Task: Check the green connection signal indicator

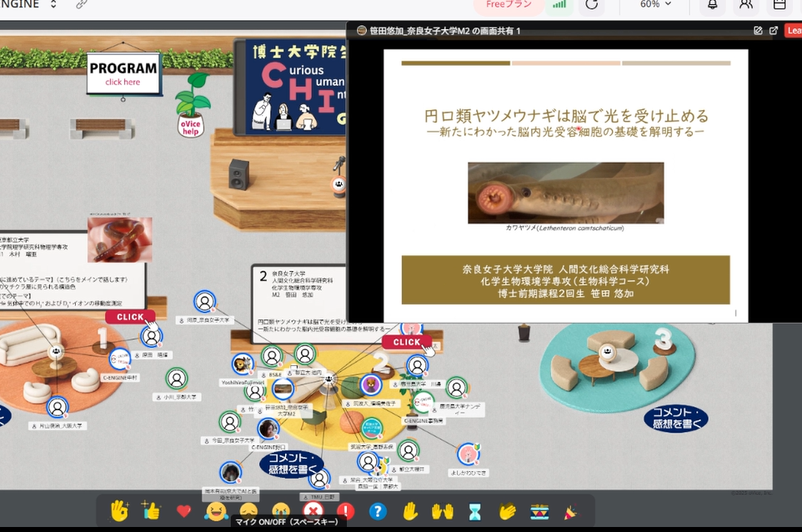Action: coord(559,5)
